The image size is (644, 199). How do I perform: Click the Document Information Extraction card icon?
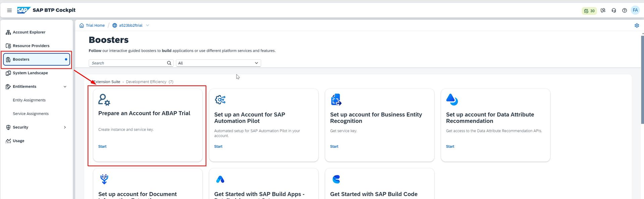(x=104, y=179)
